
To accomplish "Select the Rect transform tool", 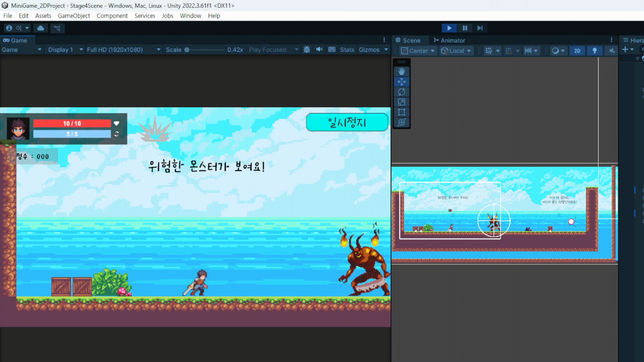I will [401, 112].
